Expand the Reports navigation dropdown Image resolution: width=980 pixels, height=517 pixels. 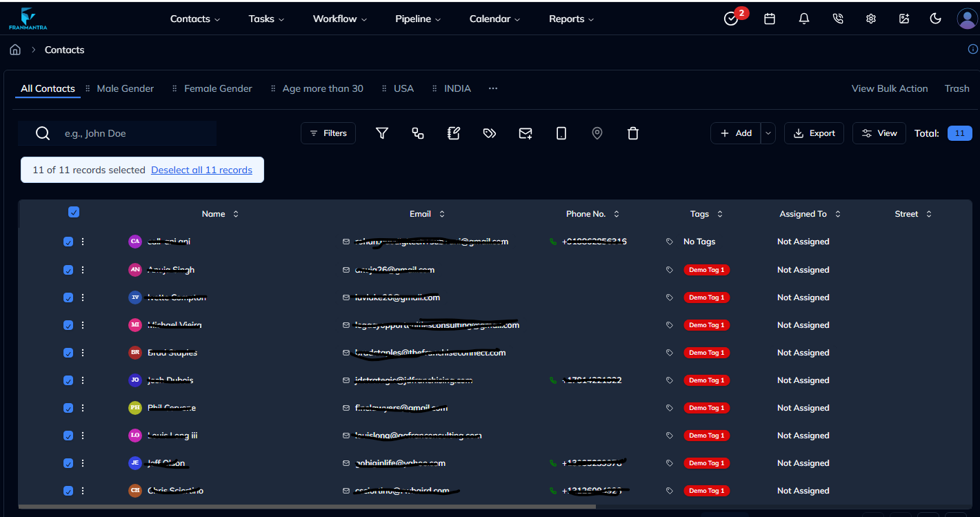click(x=571, y=19)
